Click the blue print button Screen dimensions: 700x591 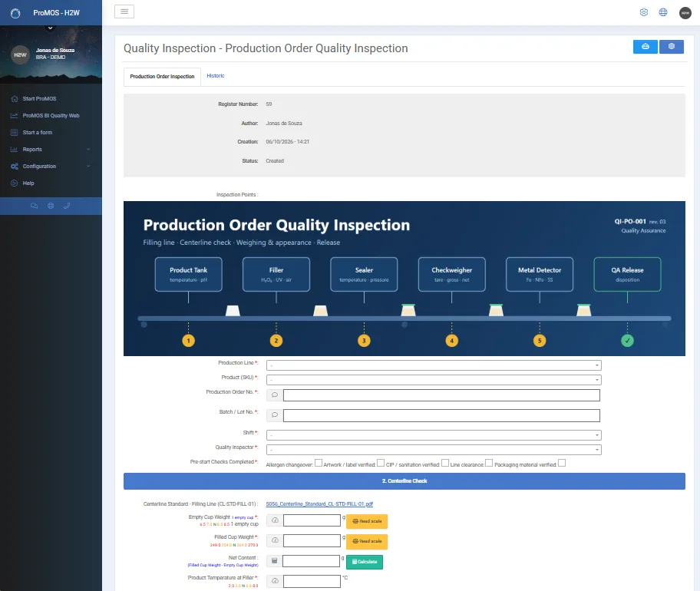pos(645,46)
